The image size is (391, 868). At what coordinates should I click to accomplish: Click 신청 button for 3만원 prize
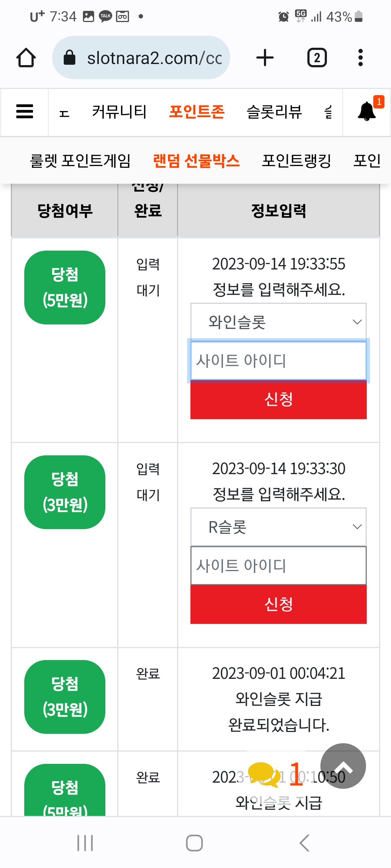278,604
